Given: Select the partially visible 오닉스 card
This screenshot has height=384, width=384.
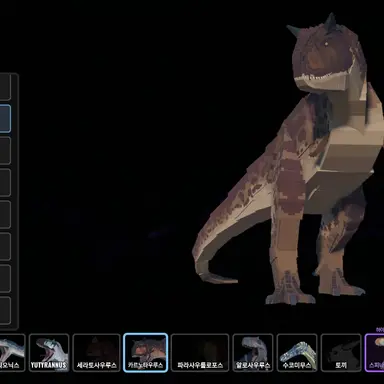Looking at the screenshot, I should [x=12, y=353].
